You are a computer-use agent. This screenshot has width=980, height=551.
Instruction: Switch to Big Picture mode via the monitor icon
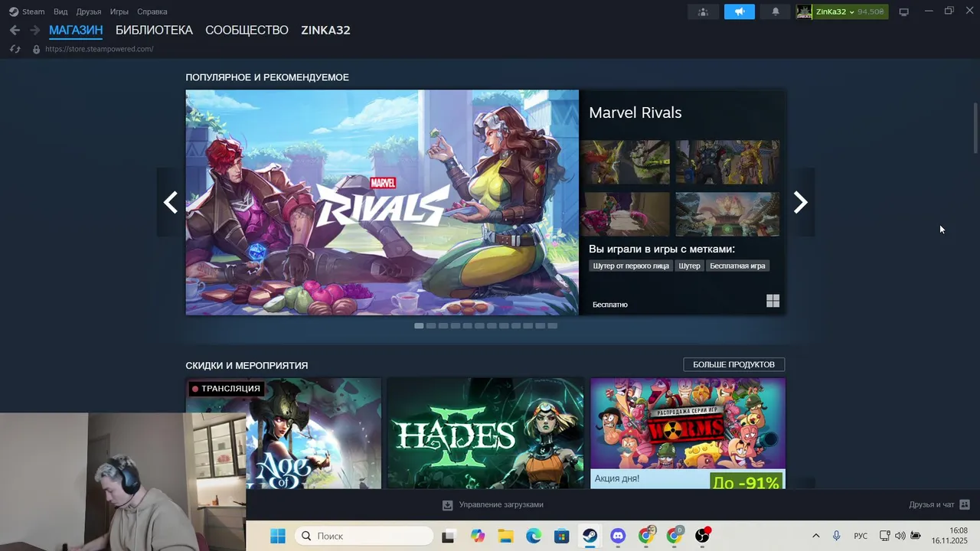[x=903, y=11]
